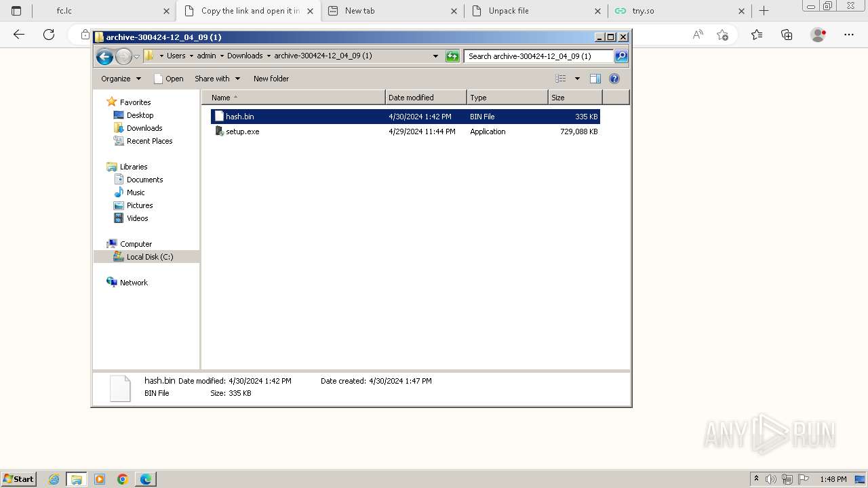Screen dimensions: 868x488
Task: Toggle the preview pane icon
Action: tap(595, 79)
